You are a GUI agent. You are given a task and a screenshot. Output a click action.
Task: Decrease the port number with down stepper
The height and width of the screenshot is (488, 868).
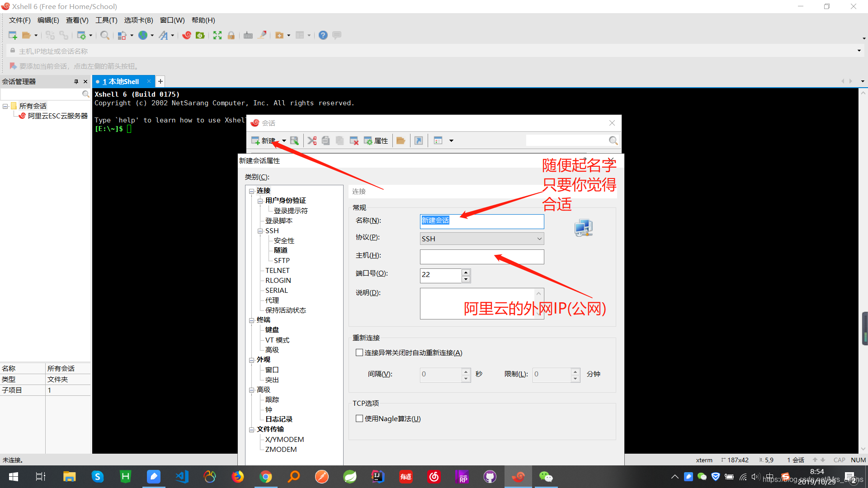[x=466, y=279]
